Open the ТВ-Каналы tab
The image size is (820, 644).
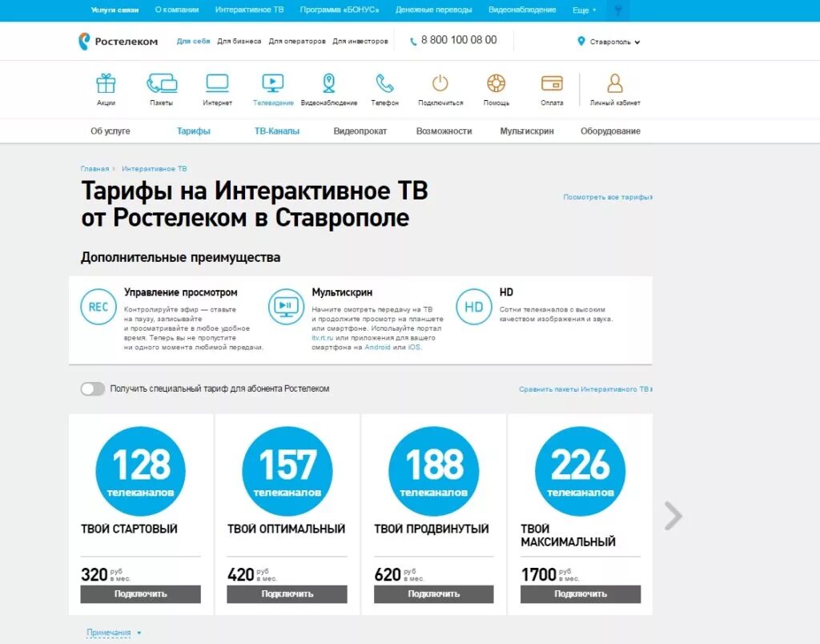tap(276, 131)
